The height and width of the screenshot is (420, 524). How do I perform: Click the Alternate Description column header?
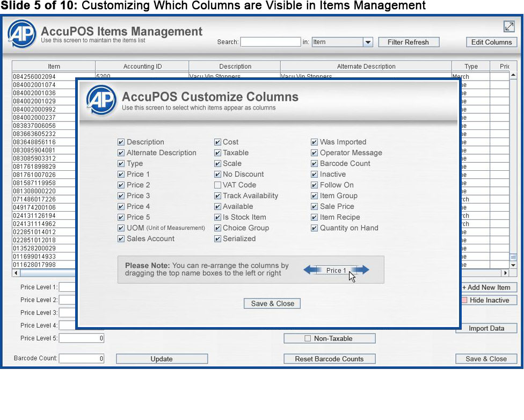[x=366, y=66]
